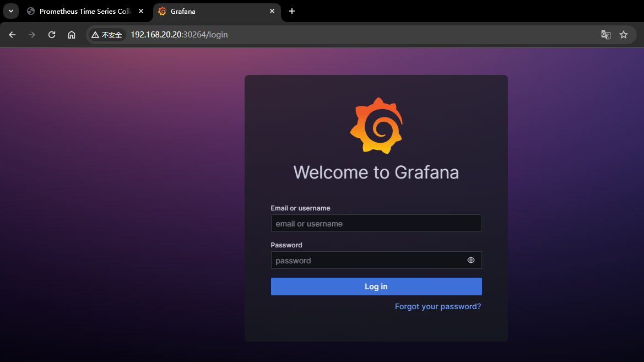
Task: Go forward to next page
Action: (x=31, y=35)
